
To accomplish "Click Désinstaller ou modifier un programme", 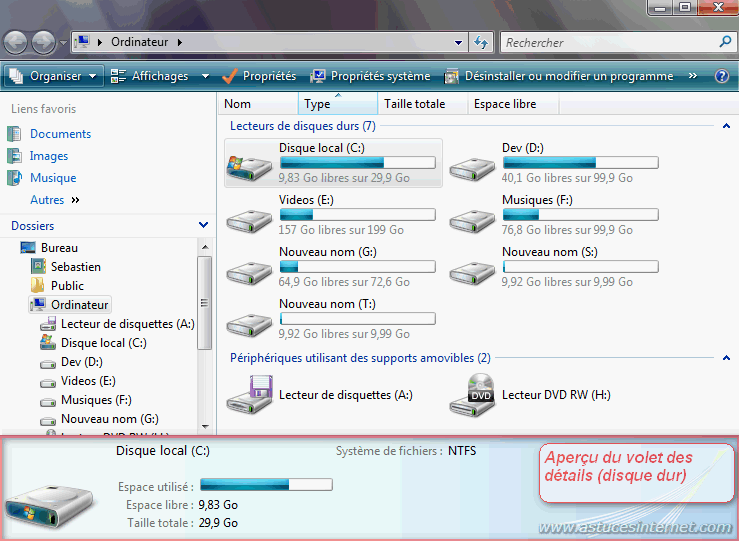I will coord(558,76).
